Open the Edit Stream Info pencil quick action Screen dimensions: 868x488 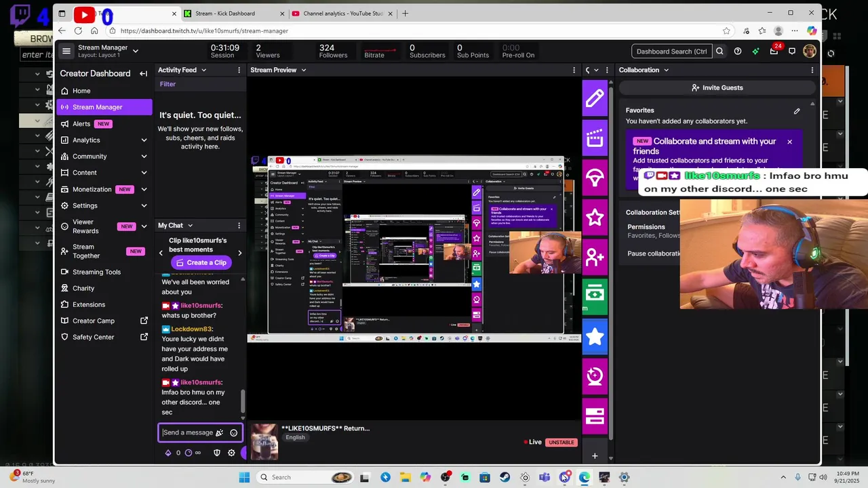pyautogui.click(x=595, y=99)
